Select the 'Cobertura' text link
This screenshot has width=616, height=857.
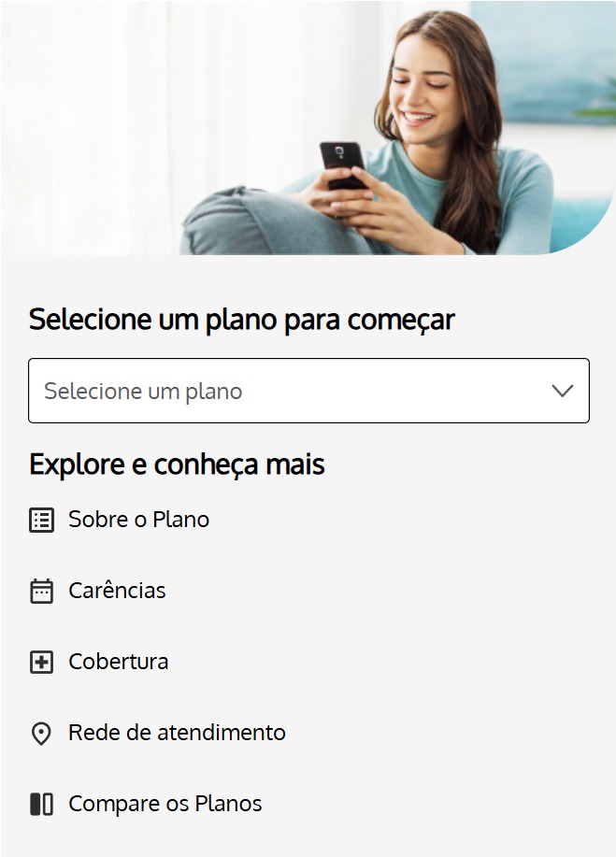pyautogui.click(x=119, y=662)
